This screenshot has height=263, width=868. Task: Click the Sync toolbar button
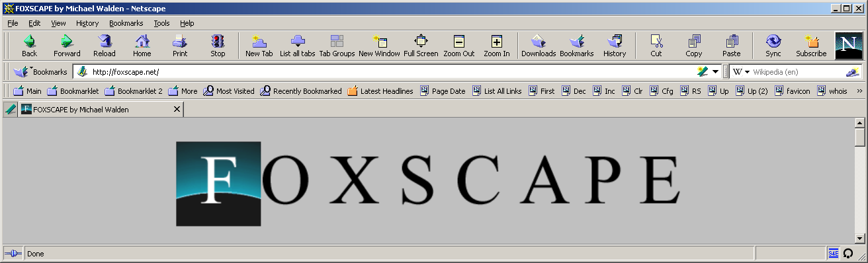(x=773, y=46)
